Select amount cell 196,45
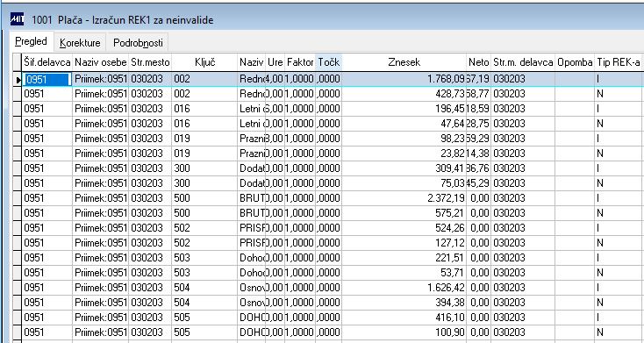The width and height of the screenshot is (644, 343). tap(404, 109)
